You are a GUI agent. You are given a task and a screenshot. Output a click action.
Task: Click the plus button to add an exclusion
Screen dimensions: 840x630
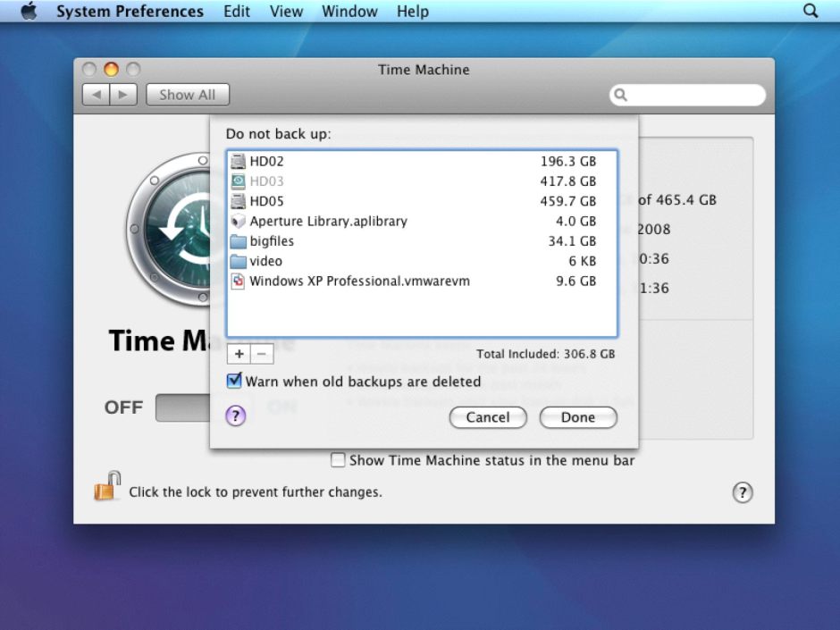click(x=239, y=354)
